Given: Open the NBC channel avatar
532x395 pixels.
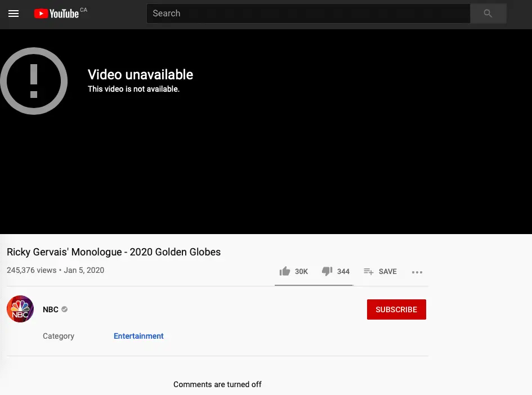Looking at the screenshot, I should [20, 309].
